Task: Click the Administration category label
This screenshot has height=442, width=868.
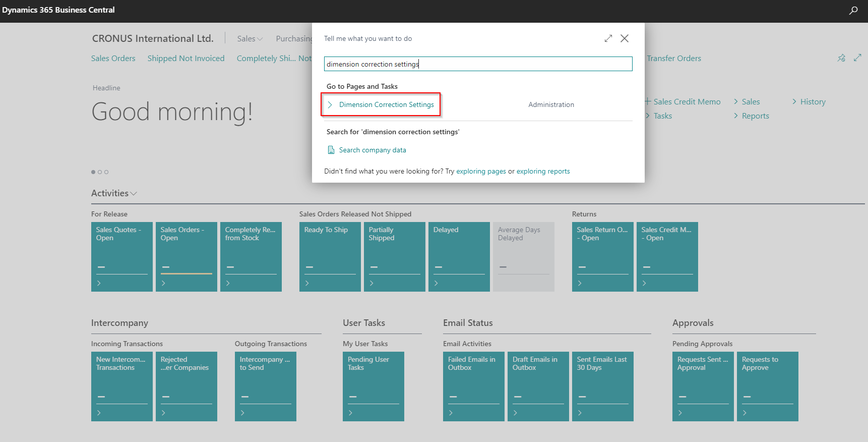Action: click(x=551, y=104)
